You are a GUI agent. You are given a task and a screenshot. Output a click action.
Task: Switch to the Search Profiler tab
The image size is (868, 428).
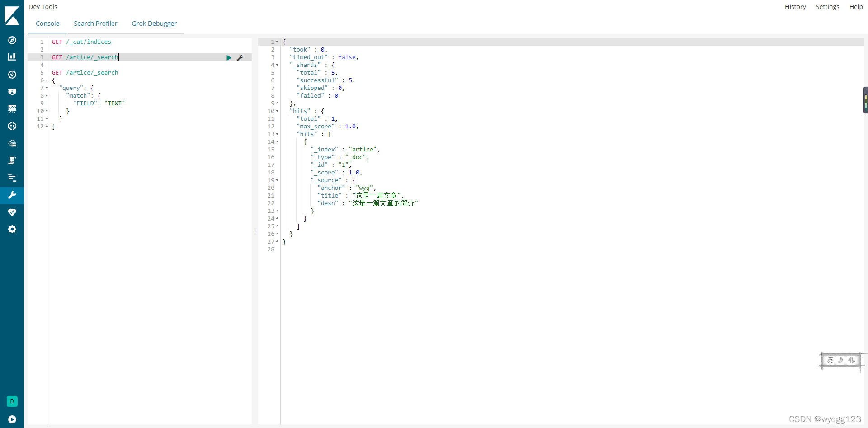tap(95, 24)
